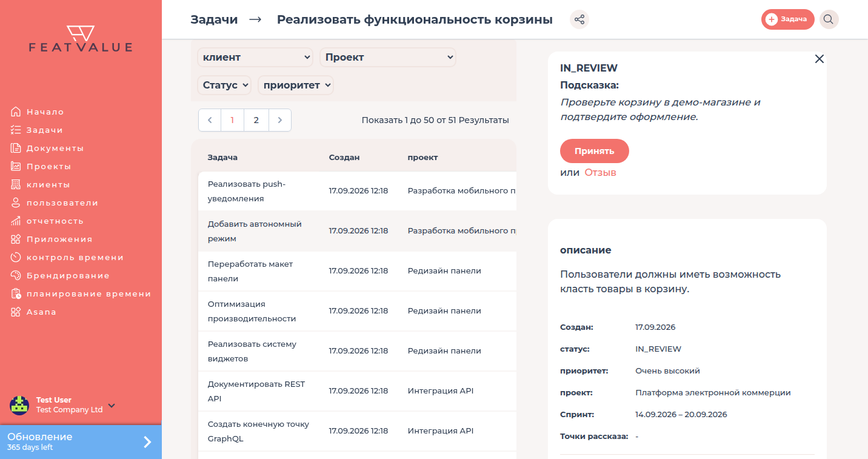The width and height of the screenshot is (868, 459).
Task: Click the palette icon beside Брендирование
Action: [16, 275]
